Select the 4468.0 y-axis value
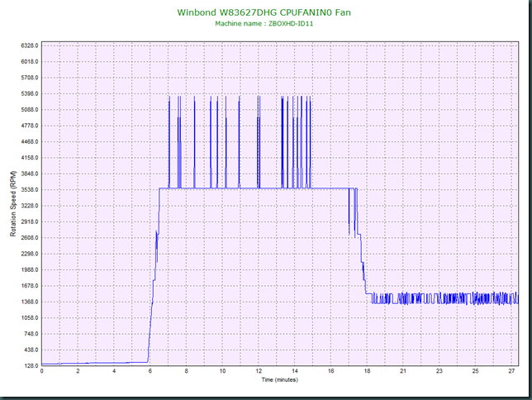532x400 pixels. (30, 141)
